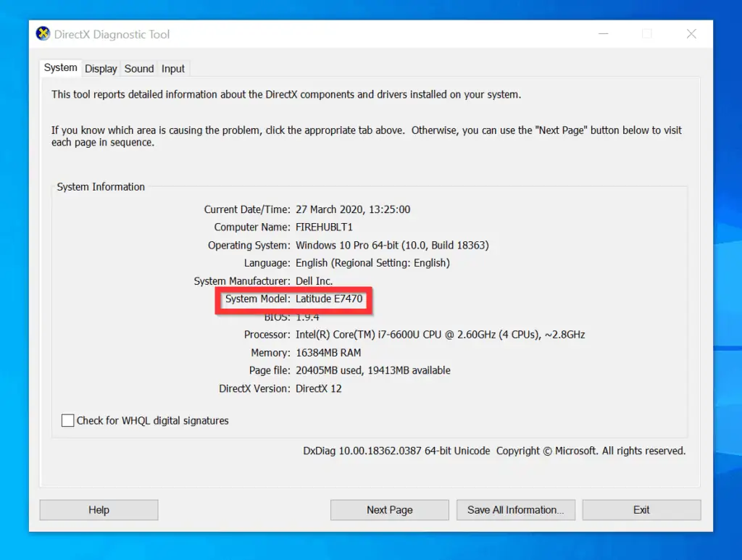Open the Sound tab

click(x=138, y=68)
